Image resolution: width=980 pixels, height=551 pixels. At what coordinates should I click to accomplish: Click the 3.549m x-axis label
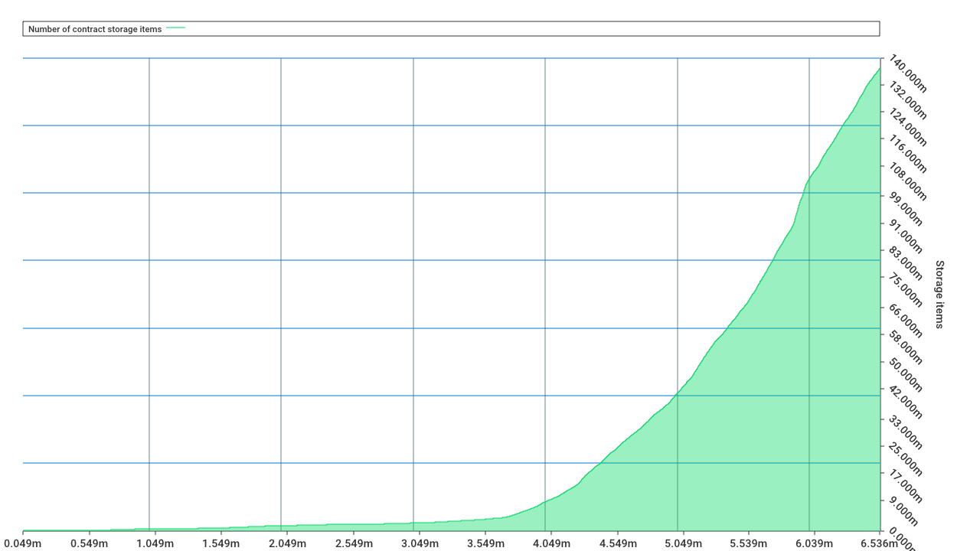pos(485,543)
